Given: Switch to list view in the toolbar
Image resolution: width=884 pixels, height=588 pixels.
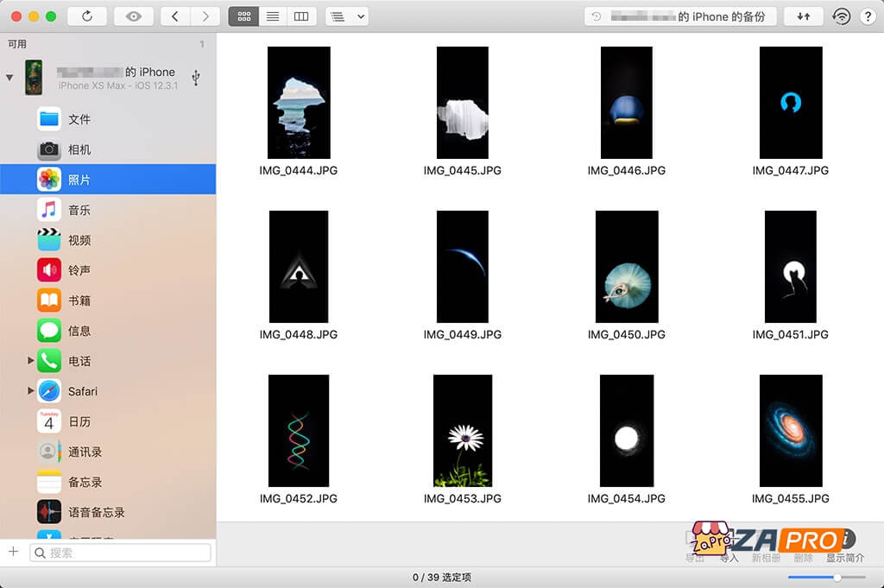Looking at the screenshot, I should click(x=272, y=16).
